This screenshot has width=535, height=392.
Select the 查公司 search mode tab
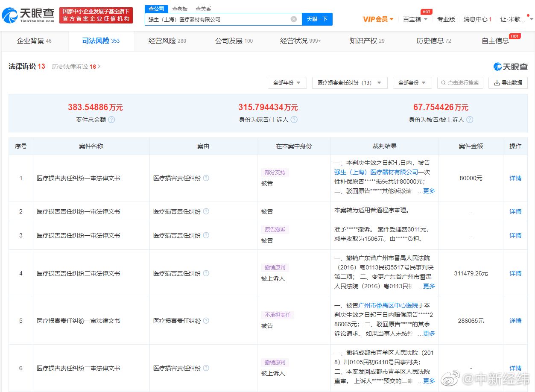156,9
